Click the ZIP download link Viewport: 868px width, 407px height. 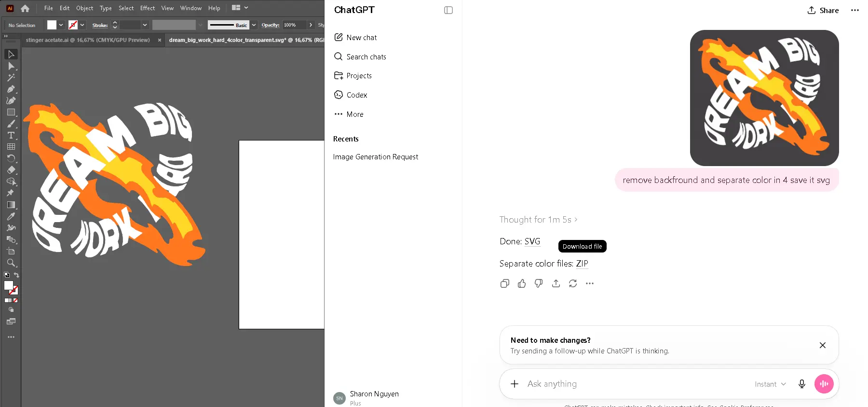tap(582, 264)
